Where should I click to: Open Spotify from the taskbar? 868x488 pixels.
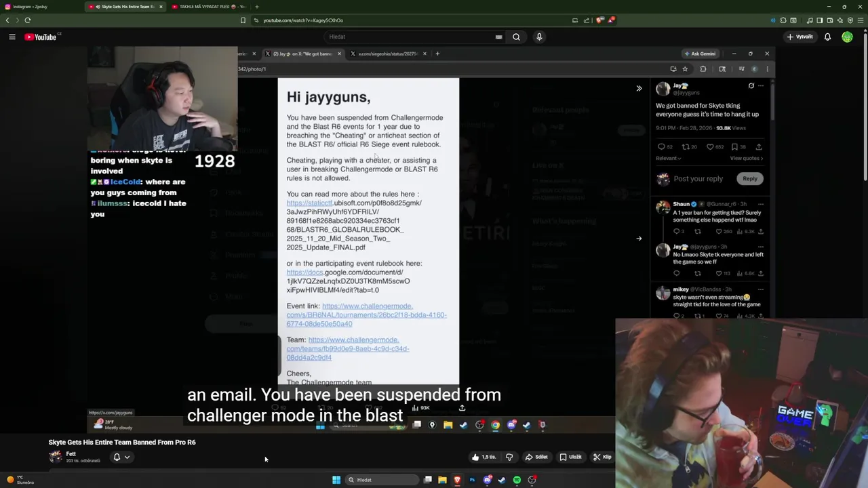tap(517, 480)
